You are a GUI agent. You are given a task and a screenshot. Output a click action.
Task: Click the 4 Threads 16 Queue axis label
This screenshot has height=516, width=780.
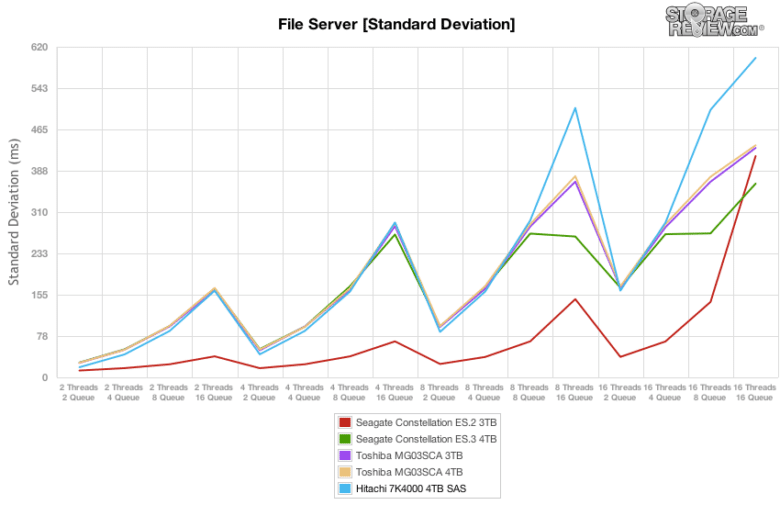[x=394, y=392]
